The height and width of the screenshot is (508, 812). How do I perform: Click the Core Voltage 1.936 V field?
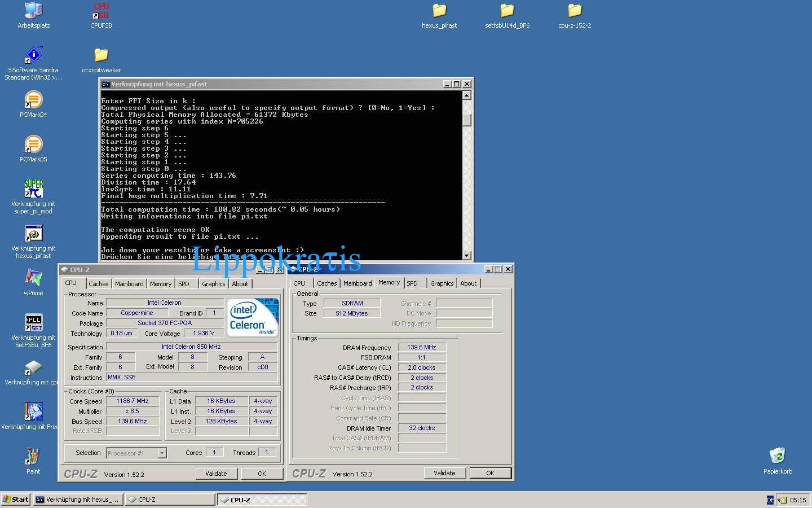click(204, 333)
